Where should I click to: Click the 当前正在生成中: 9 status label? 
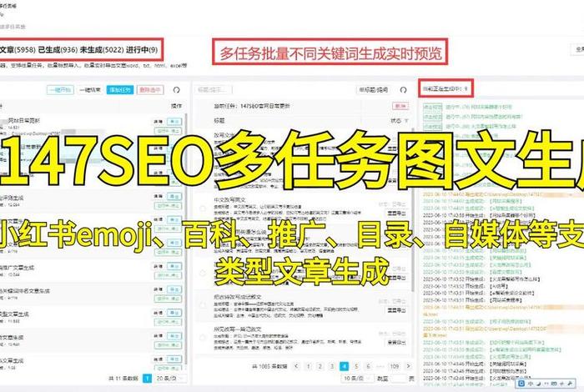pyautogui.click(x=445, y=88)
